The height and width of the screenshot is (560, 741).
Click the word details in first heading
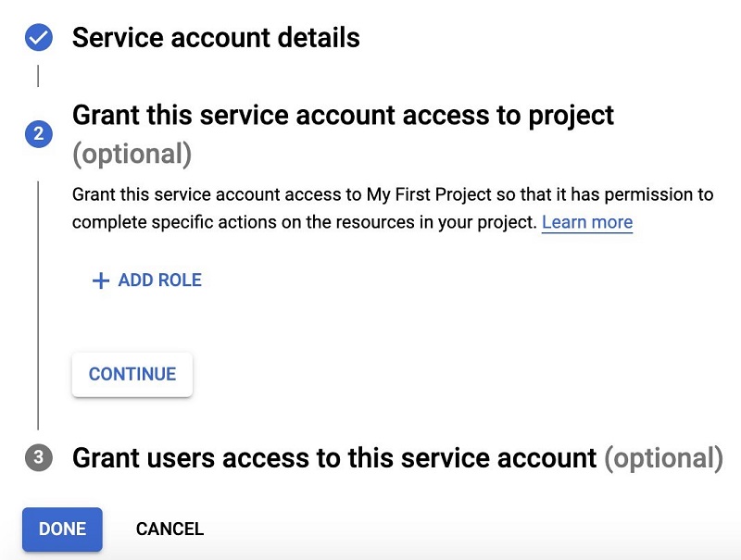[319, 37]
